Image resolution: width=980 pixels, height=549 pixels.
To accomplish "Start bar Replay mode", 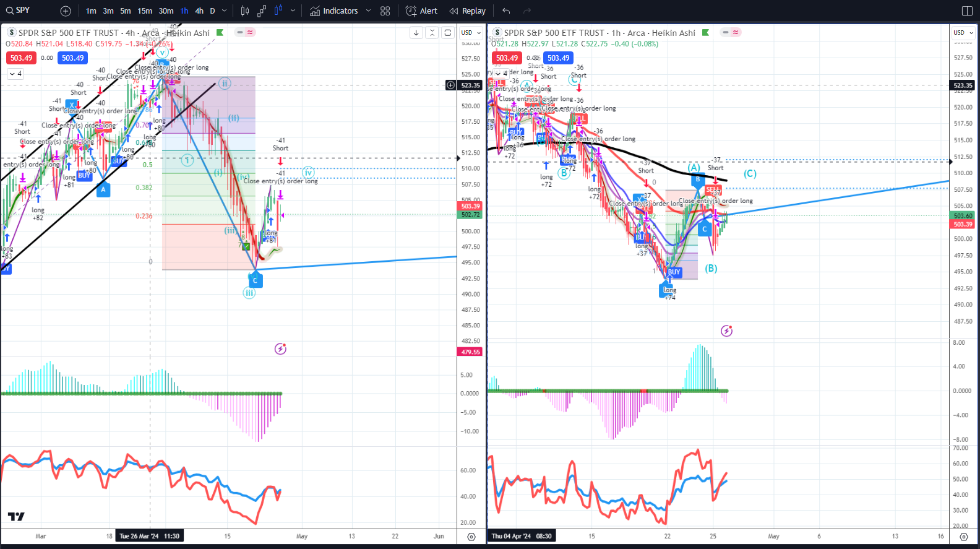I will coord(468,11).
